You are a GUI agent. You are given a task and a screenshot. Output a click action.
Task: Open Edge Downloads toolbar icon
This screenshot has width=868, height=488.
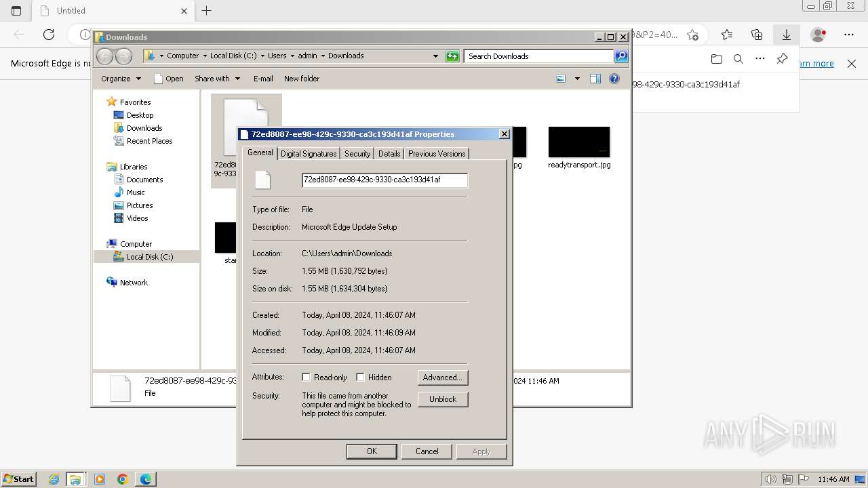(x=787, y=35)
